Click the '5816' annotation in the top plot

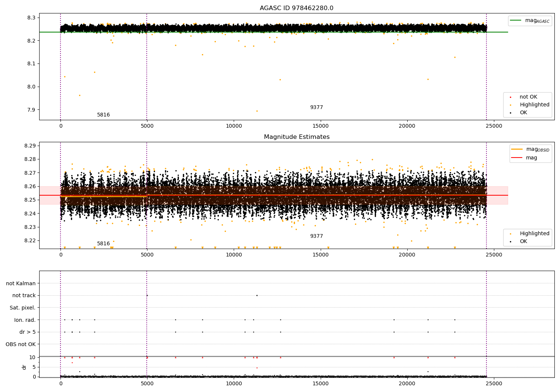coord(103,115)
